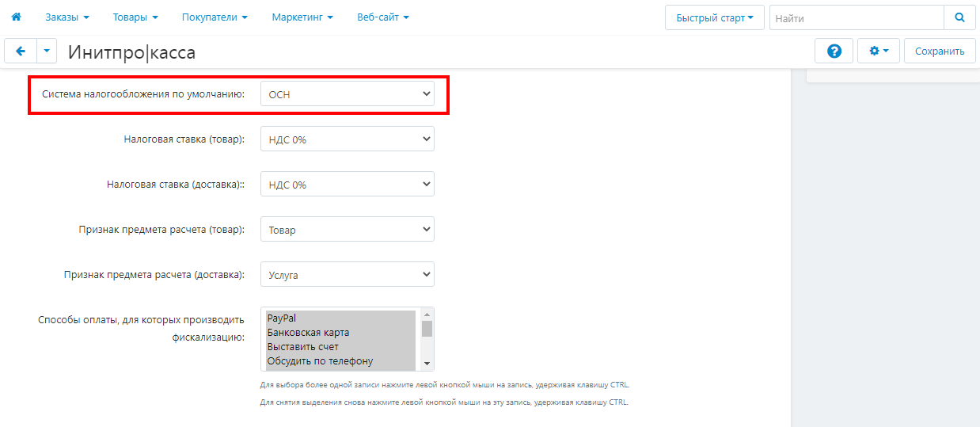
Task: Open the Признак предмета расчета (доставка) dropdown
Action: [348, 275]
